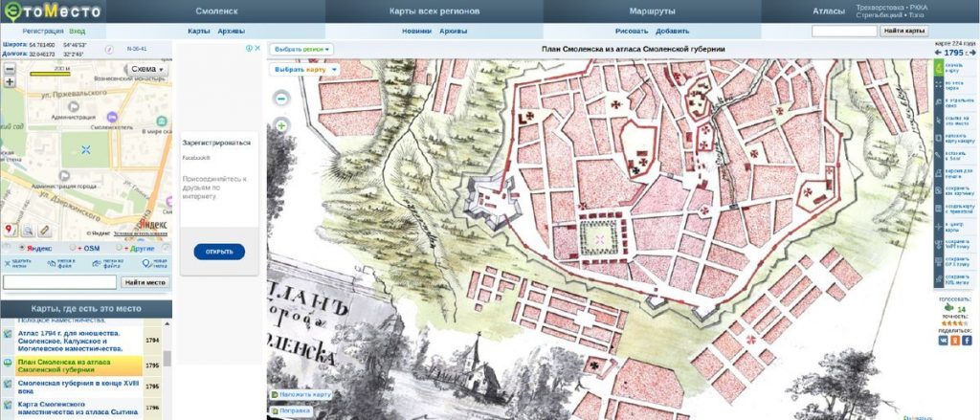Click the magnifier tool on minimap
Viewport: 980px width, 420px height.
(x=28, y=231)
